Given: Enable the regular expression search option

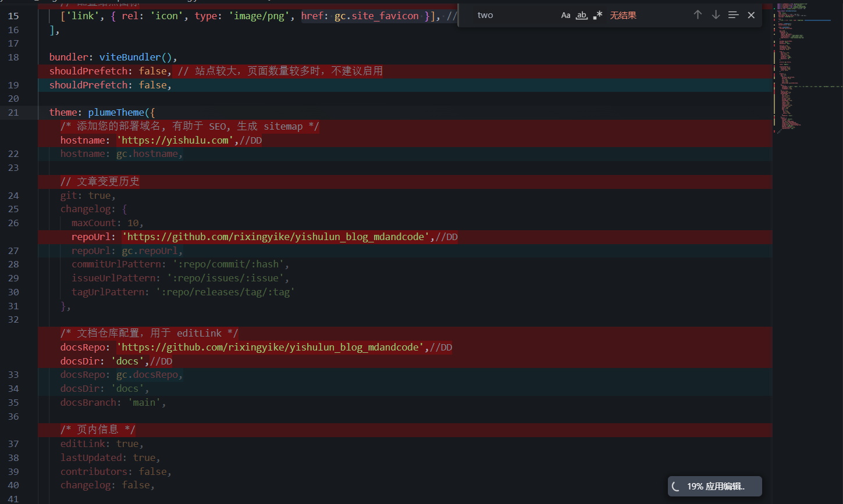Looking at the screenshot, I should click(597, 15).
